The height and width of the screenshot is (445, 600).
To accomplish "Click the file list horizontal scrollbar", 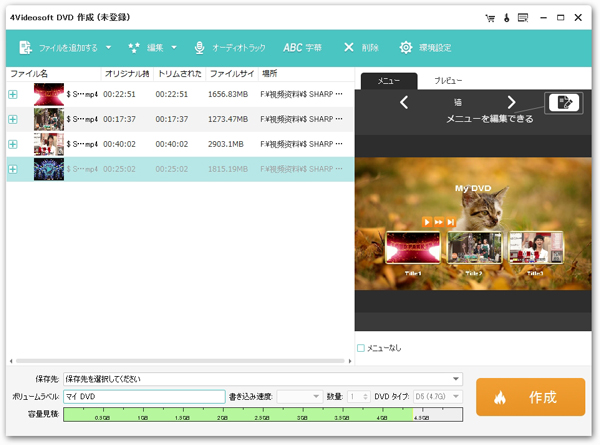I will pyautogui.click(x=180, y=361).
